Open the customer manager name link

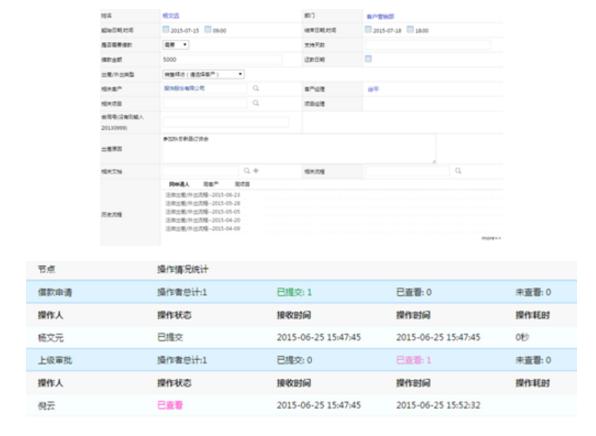click(373, 89)
